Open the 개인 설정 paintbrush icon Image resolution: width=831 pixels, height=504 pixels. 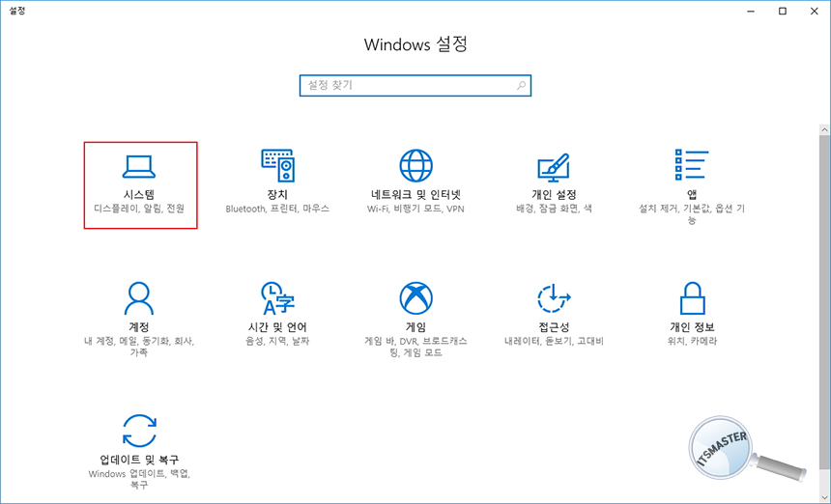click(554, 167)
